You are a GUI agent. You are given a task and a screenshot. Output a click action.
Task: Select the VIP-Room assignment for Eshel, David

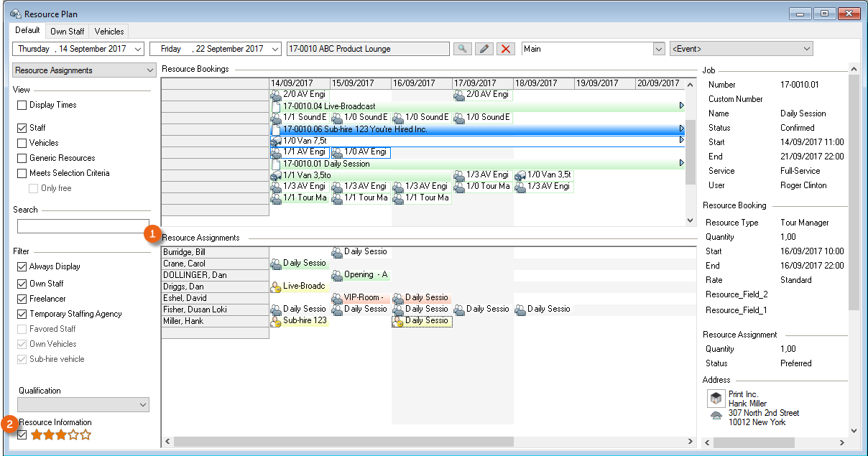coord(360,298)
